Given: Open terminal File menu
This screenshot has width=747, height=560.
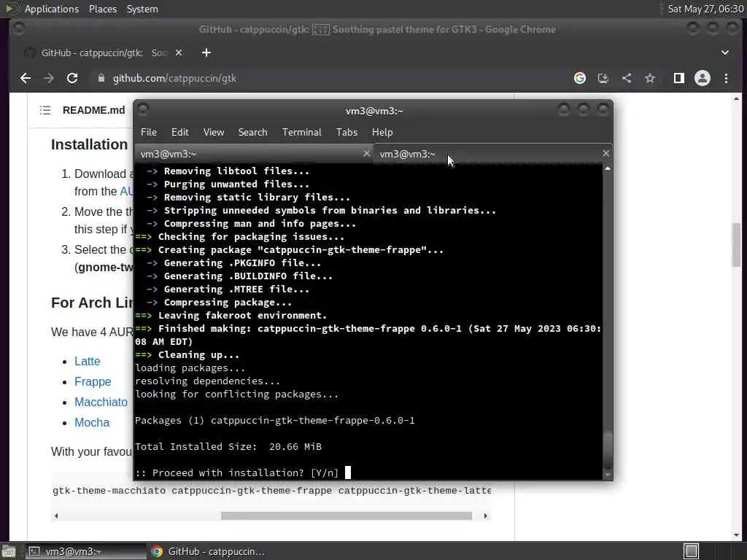Looking at the screenshot, I should pyautogui.click(x=149, y=133).
